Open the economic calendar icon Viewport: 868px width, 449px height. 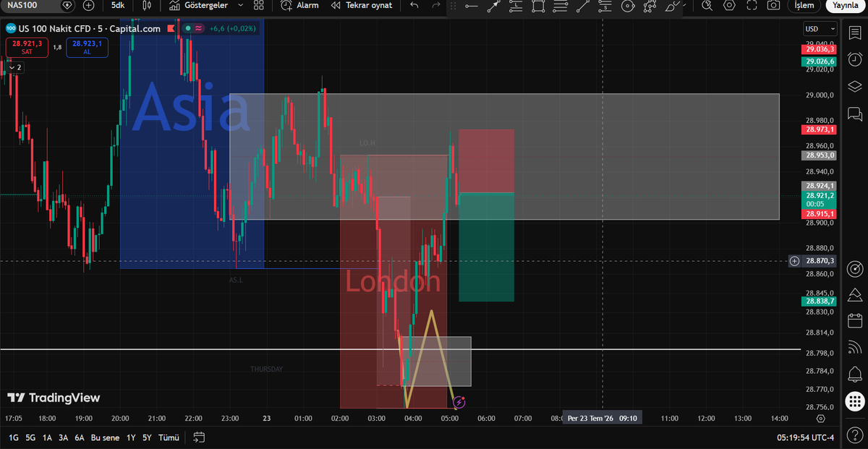point(855,320)
